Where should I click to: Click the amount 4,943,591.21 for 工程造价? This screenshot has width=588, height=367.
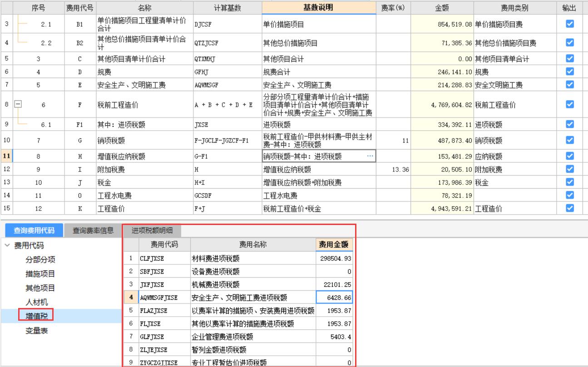pyautogui.click(x=442, y=209)
